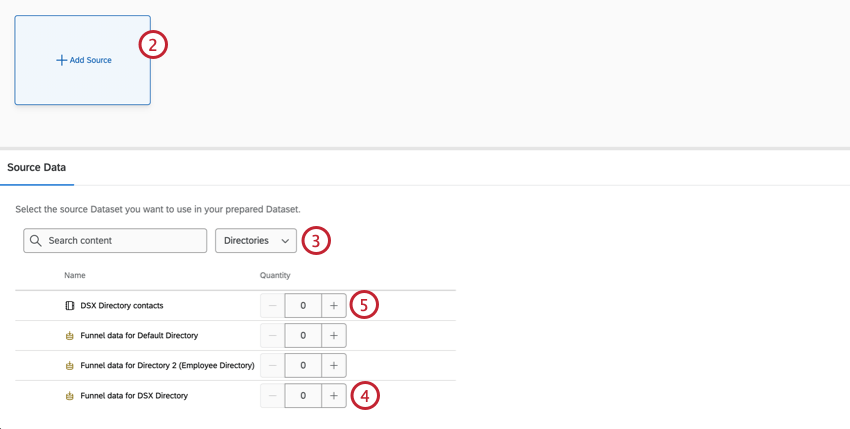Decrease quantity for DSX Directory contacts
This screenshot has width=850, height=429.
(x=272, y=305)
